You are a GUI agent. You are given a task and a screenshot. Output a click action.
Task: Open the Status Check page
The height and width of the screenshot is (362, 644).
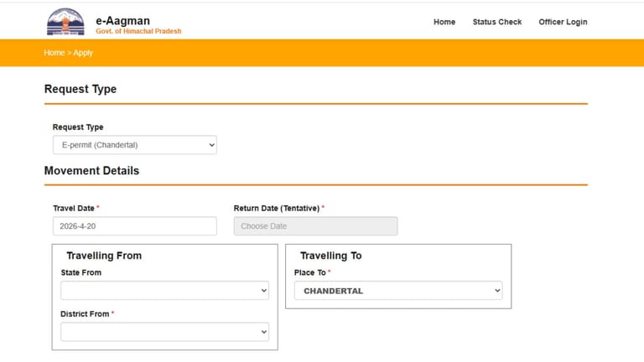click(496, 22)
